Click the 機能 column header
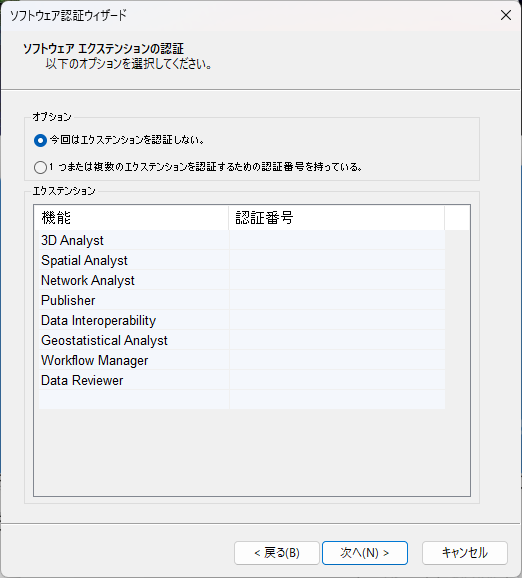 pyautogui.click(x=131, y=217)
